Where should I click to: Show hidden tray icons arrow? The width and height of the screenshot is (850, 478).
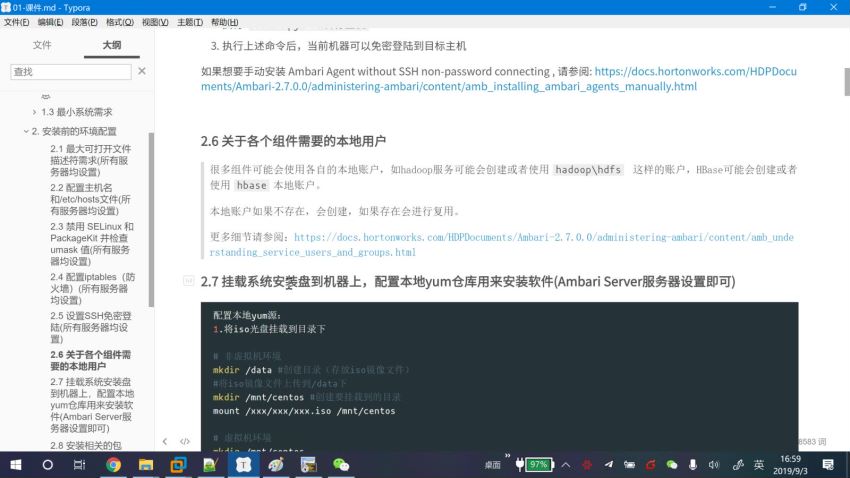(566, 465)
